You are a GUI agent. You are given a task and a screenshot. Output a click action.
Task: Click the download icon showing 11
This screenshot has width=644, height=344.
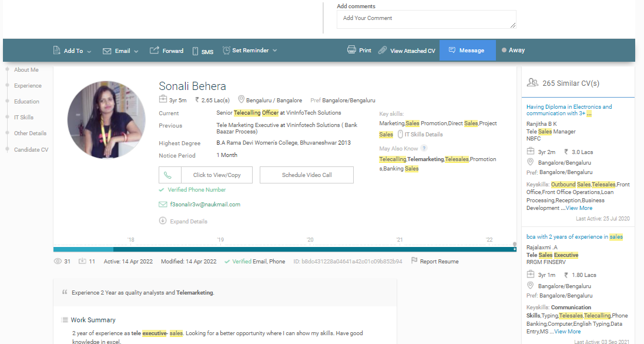pos(82,261)
